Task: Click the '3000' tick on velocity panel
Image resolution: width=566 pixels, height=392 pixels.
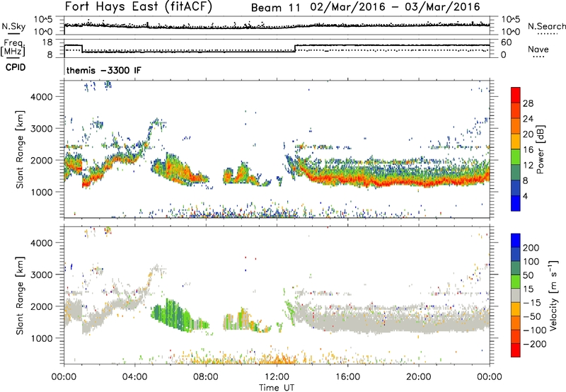Action: click(x=42, y=275)
